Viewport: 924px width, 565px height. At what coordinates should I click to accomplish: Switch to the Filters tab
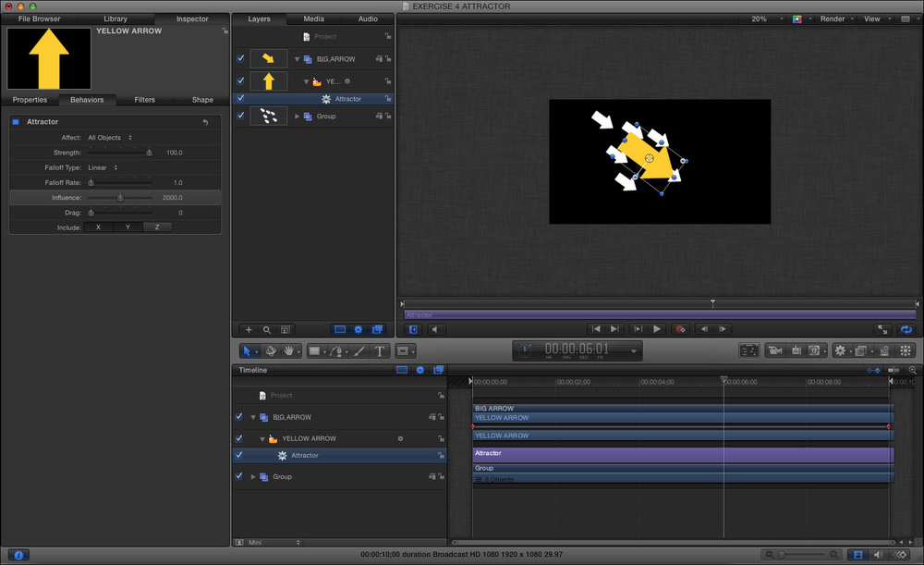click(x=144, y=100)
